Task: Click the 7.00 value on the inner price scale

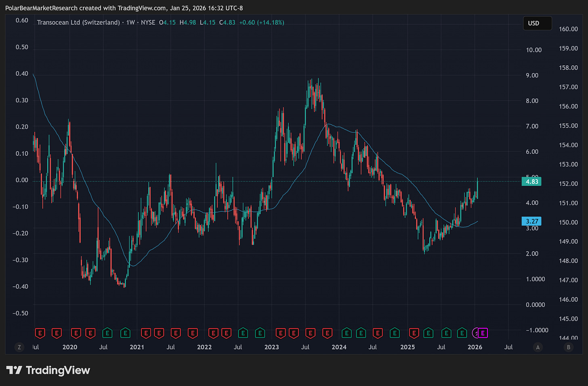Action: 532,126
